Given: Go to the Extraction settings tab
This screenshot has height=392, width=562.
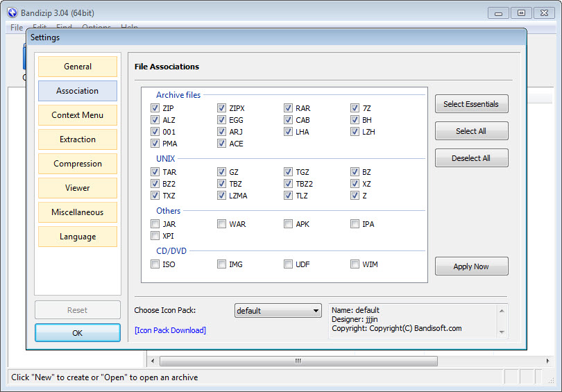Looking at the screenshot, I should 78,139.
